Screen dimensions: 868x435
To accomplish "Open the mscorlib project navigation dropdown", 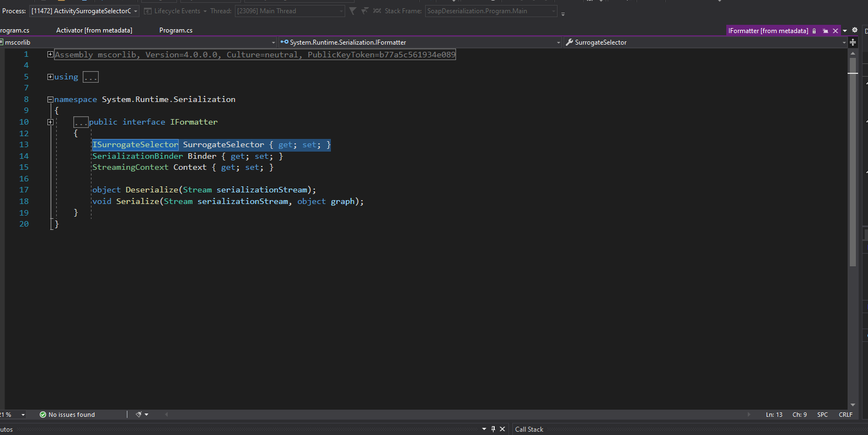I will [138, 42].
